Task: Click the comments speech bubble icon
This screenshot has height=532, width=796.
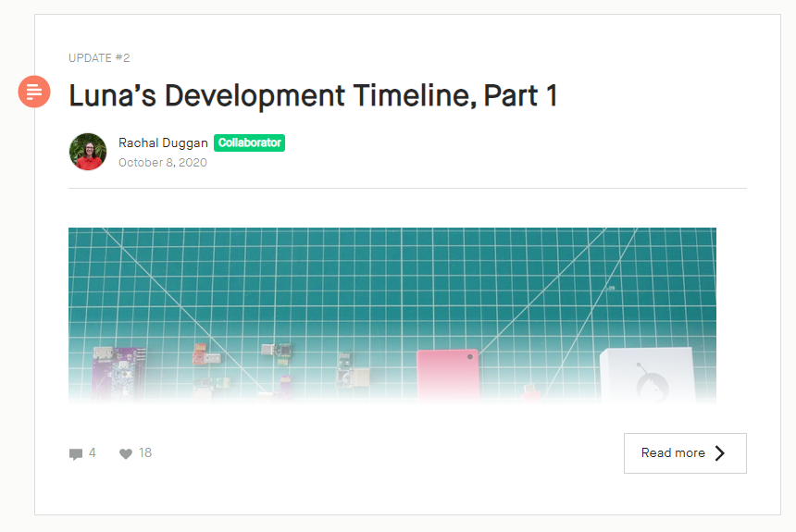Action: click(76, 454)
